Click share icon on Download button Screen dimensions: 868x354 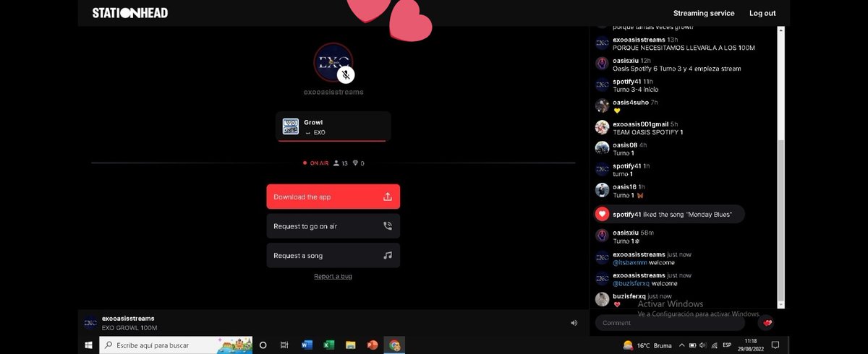pos(388,197)
